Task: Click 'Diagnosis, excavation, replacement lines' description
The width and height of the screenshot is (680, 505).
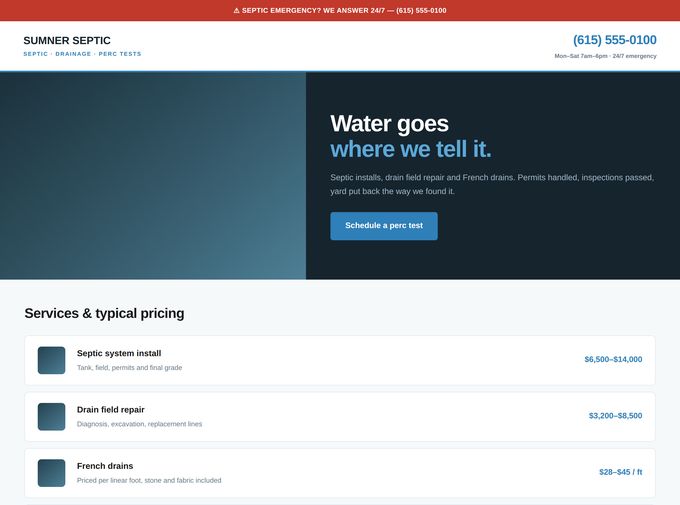Action: [139, 424]
